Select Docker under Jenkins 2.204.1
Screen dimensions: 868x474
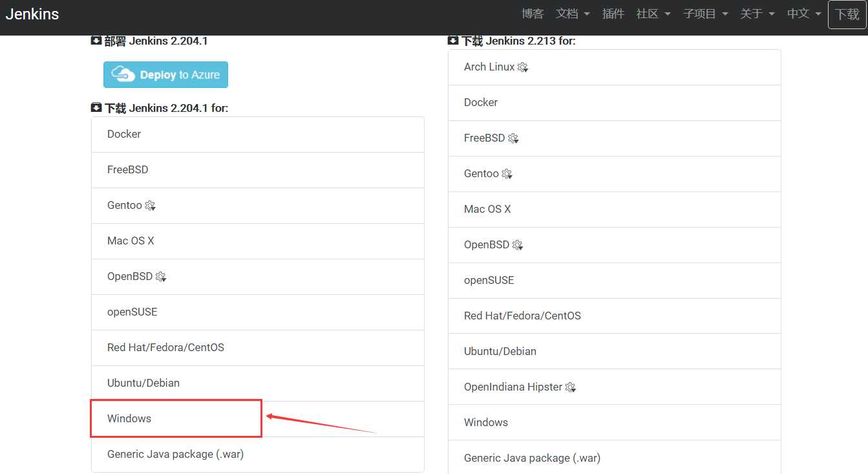click(x=257, y=135)
